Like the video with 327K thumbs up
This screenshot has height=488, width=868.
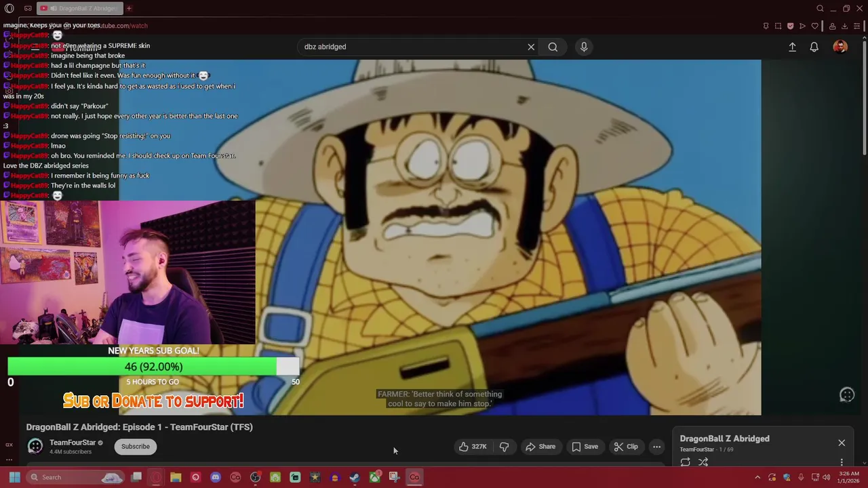(x=473, y=447)
